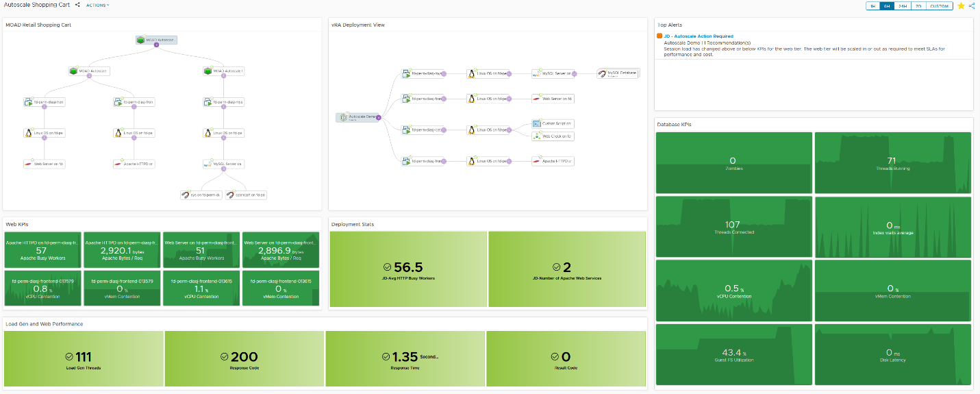Expand the purple badge on the Autoscale Demo node
This screenshot has width=980, height=394.
click(x=379, y=118)
